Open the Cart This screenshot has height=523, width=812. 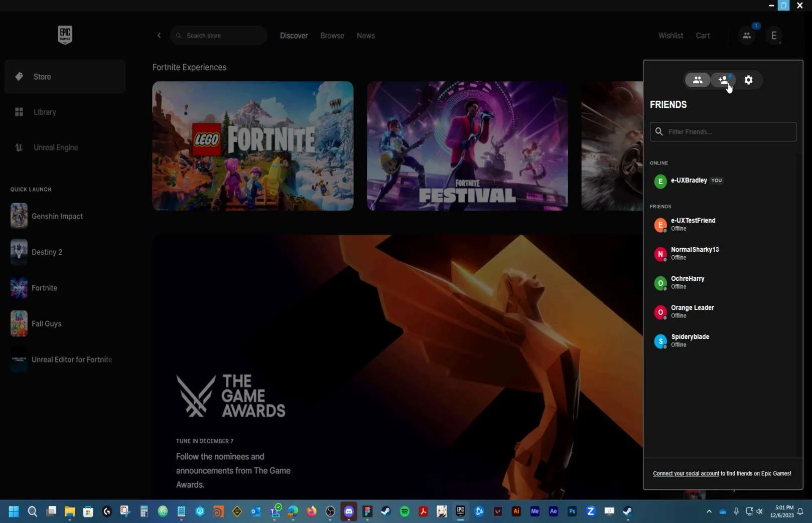click(703, 36)
